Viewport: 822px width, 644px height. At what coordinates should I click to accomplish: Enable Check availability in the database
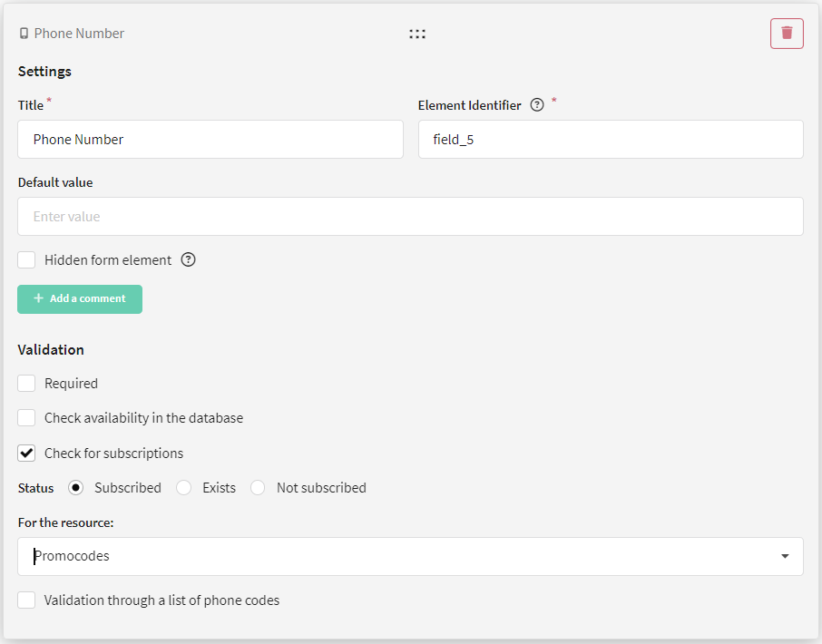pos(26,418)
